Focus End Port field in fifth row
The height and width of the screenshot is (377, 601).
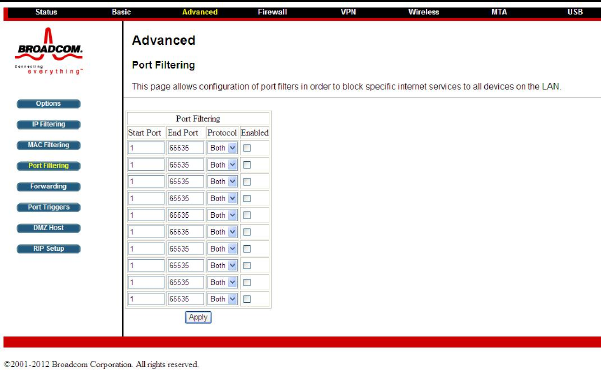point(186,215)
